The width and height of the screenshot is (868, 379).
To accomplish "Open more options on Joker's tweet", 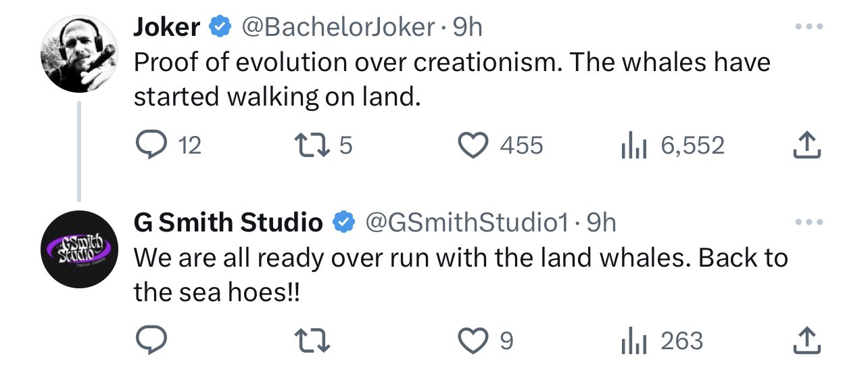I will (x=809, y=27).
